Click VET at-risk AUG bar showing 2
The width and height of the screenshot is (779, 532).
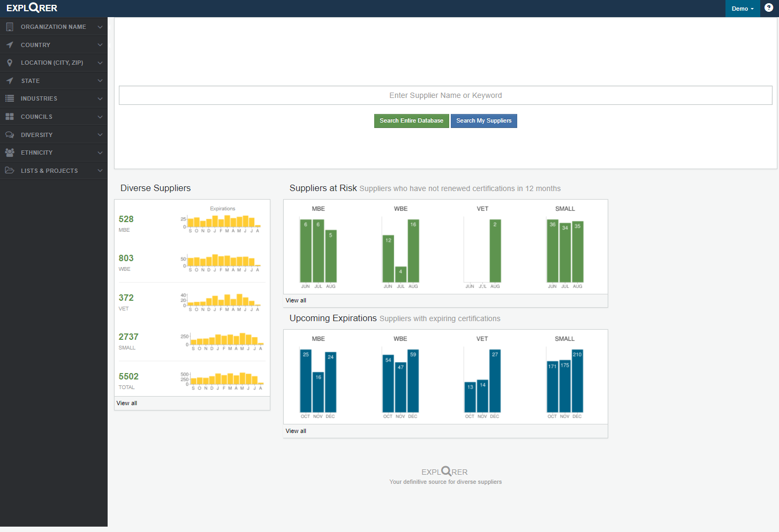click(x=495, y=251)
